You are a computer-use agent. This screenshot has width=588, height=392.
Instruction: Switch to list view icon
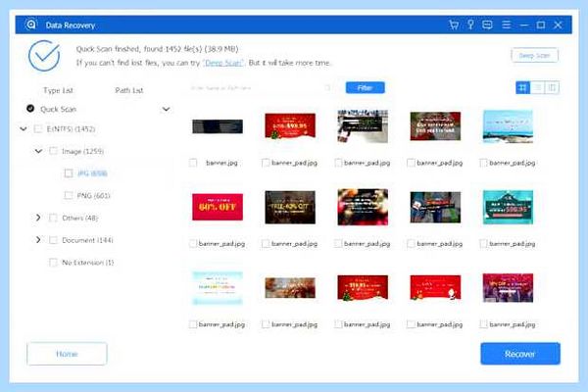[537, 88]
